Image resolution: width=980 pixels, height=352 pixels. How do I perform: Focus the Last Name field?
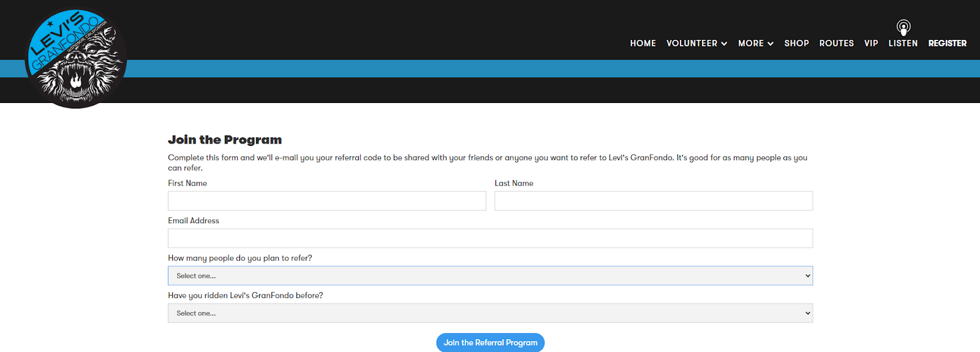[654, 201]
